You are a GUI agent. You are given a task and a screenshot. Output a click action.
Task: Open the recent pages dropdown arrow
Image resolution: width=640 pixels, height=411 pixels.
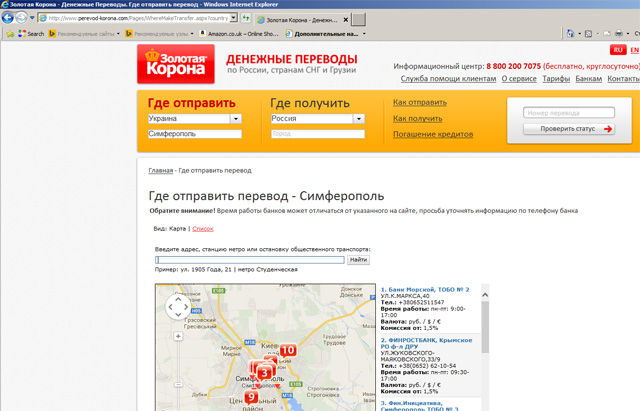(32, 18)
